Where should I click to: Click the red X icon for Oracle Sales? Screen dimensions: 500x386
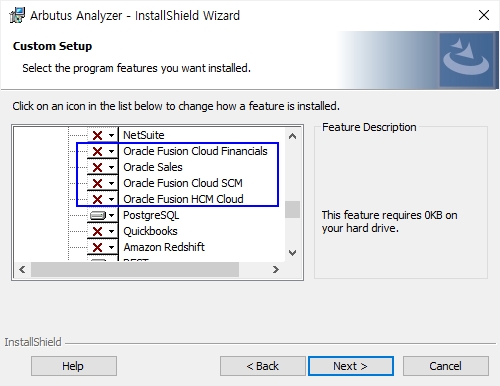(x=97, y=167)
